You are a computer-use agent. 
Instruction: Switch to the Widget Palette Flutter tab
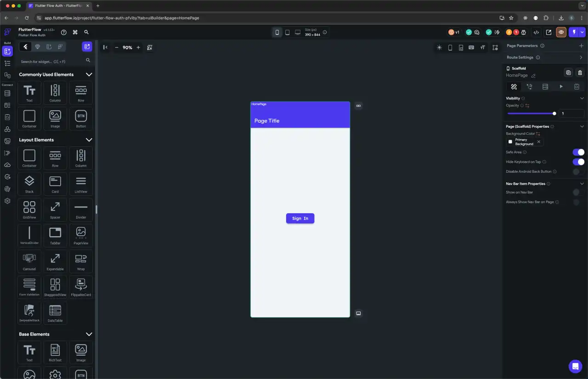25,46
